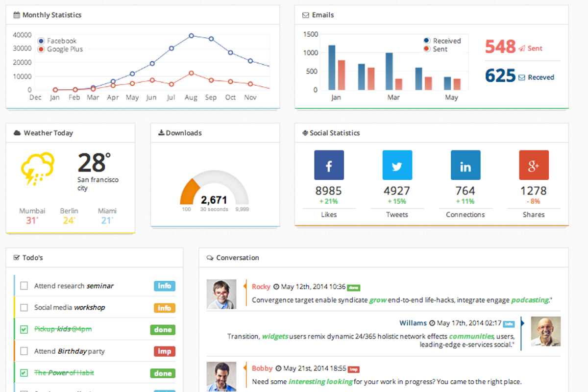Click the 625 received count
The image size is (588, 392).
tap(500, 76)
